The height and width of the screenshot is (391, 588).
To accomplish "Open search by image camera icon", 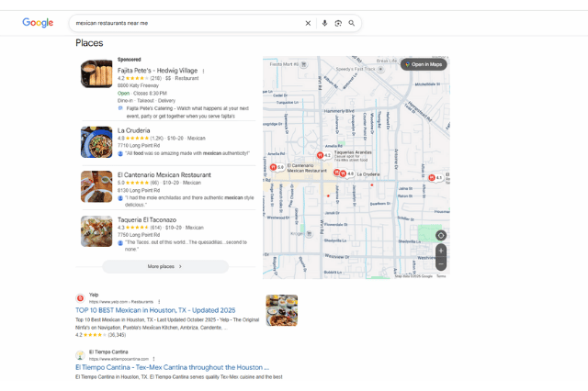I will point(338,23).
